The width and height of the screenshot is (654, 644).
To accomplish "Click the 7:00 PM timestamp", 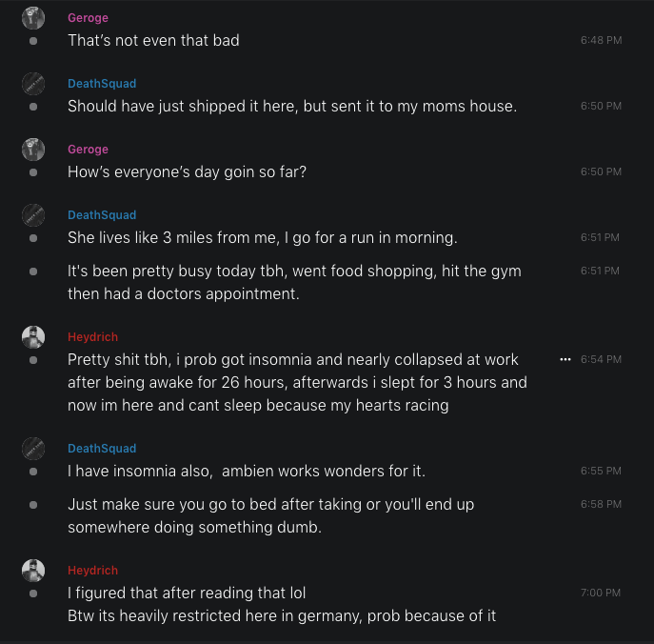I will [x=601, y=593].
